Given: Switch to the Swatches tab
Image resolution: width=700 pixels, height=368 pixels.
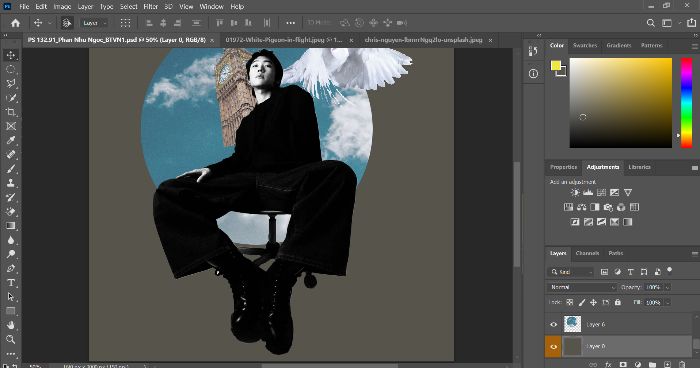Looking at the screenshot, I should (585, 46).
